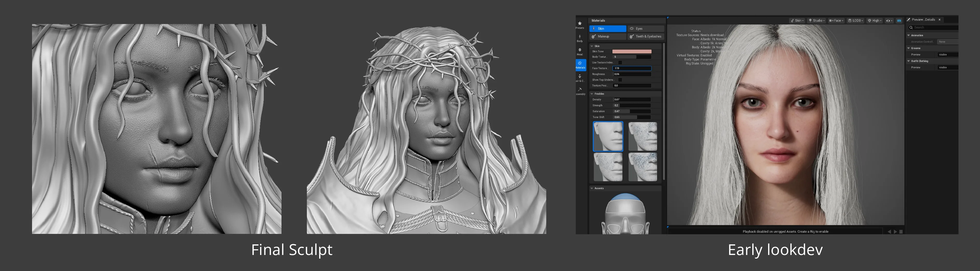Collapse the Freckles section

click(592, 94)
